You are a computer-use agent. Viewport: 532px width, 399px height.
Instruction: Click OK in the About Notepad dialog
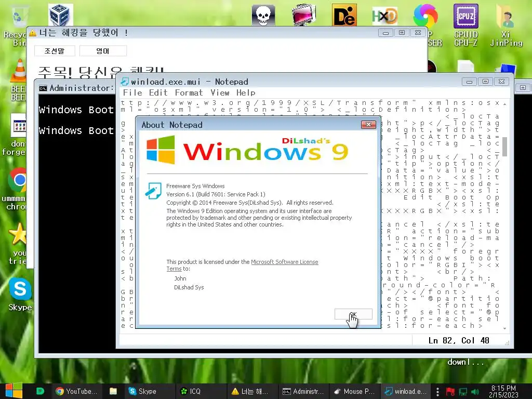(353, 314)
